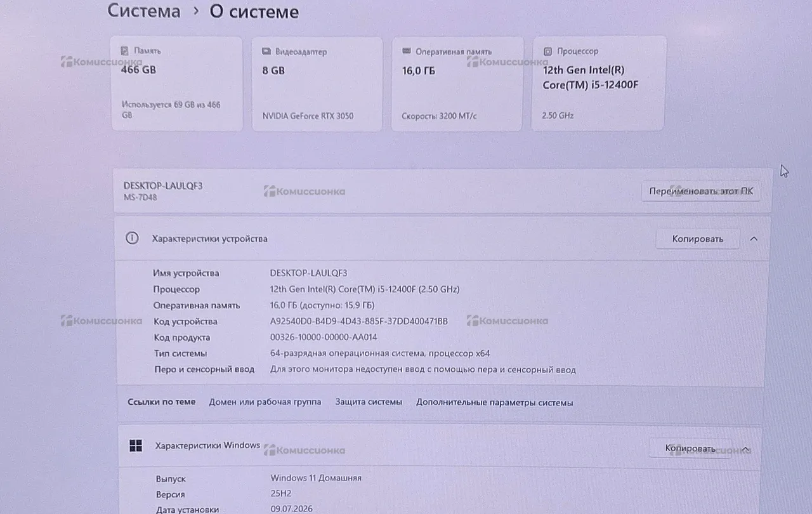
Task: Click the "Windows 11 Домашняя" edition value
Action: (x=316, y=478)
